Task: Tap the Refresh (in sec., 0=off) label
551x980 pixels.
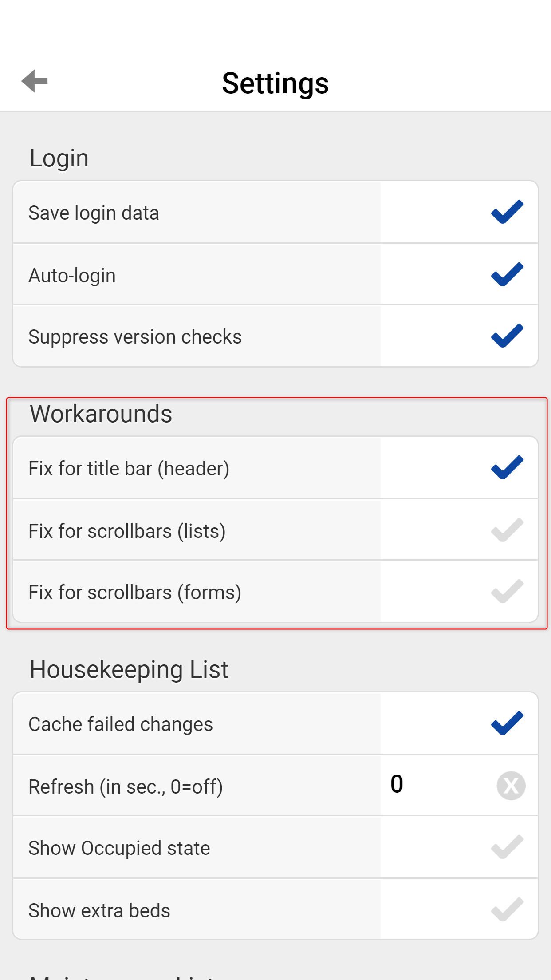Action: (x=126, y=787)
